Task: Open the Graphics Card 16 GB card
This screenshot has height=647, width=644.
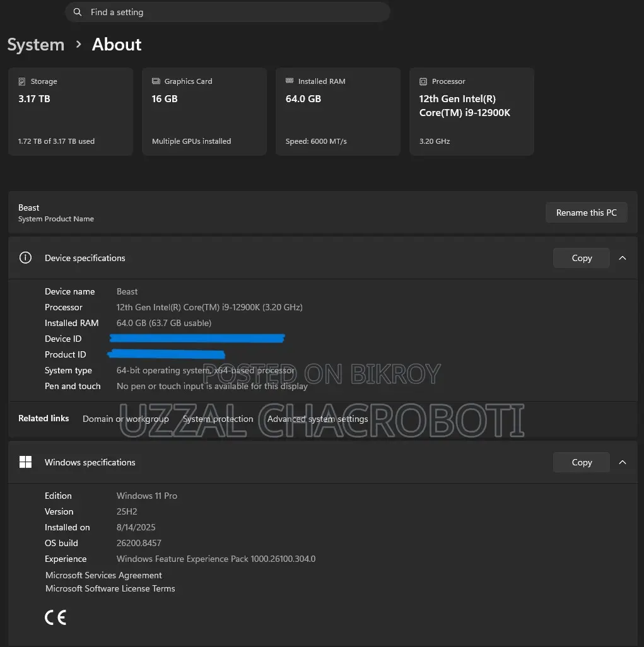Action: pyautogui.click(x=204, y=112)
